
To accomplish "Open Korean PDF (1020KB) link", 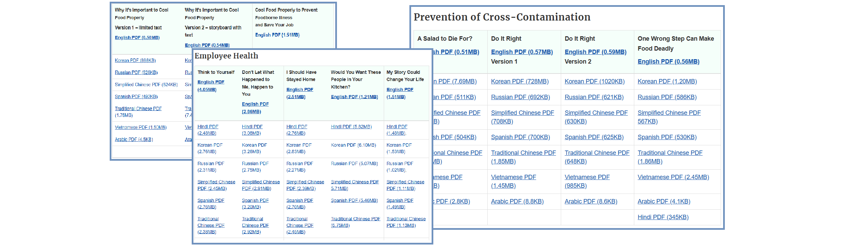I will (x=594, y=81).
